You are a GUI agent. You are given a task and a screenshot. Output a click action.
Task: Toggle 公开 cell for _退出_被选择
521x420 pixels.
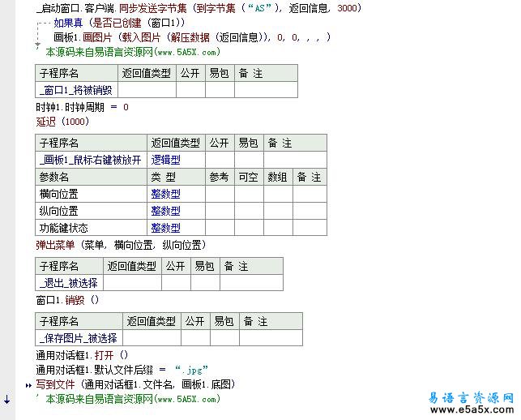click(x=176, y=283)
